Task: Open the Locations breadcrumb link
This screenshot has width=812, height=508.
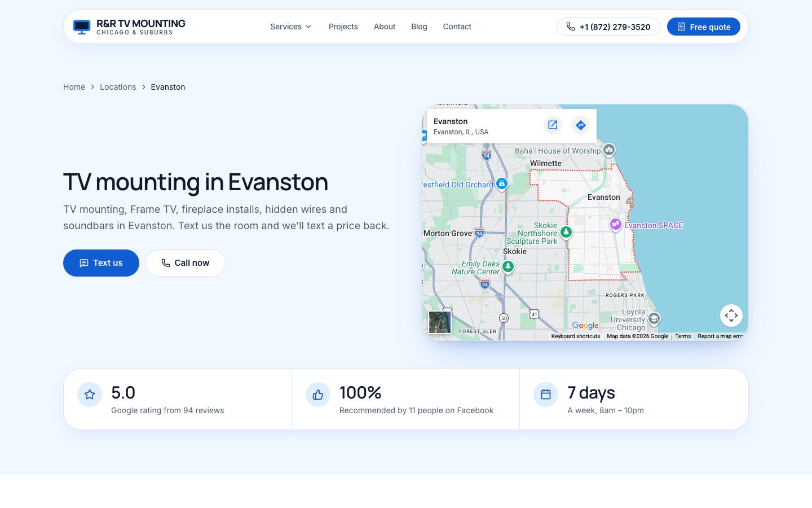Action: [118, 87]
